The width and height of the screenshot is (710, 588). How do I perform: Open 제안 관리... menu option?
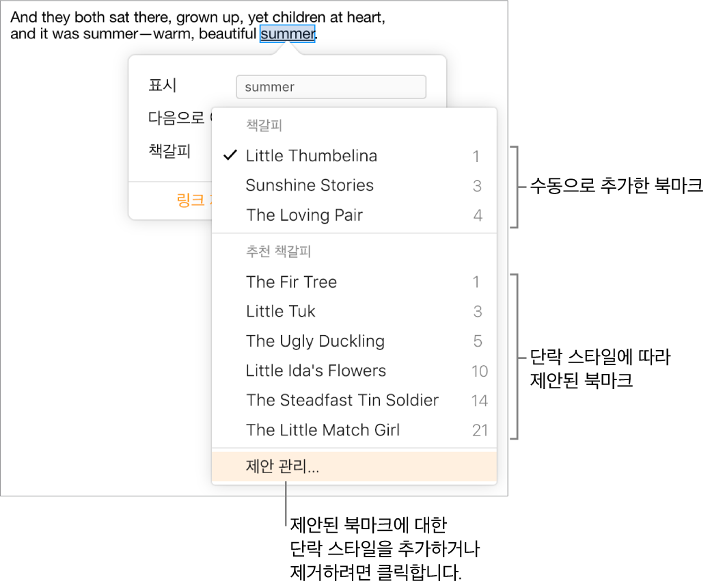(282, 467)
